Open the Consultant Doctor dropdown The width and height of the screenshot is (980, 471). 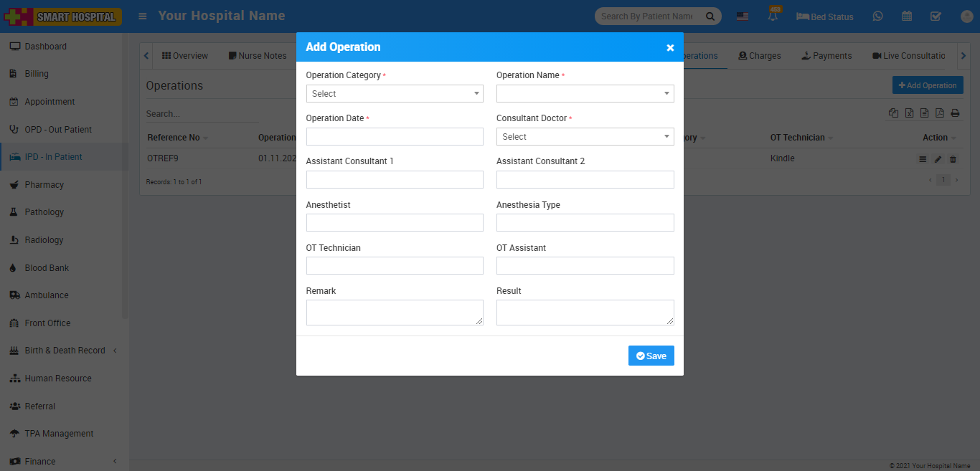pos(585,137)
